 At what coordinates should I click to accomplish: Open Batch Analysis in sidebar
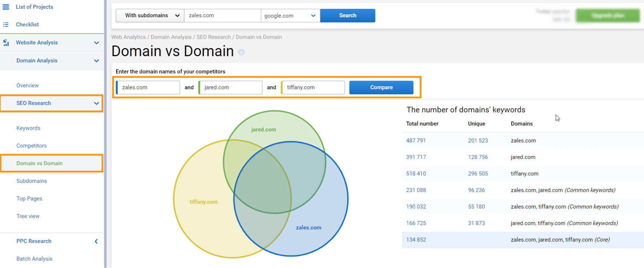click(x=34, y=258)
